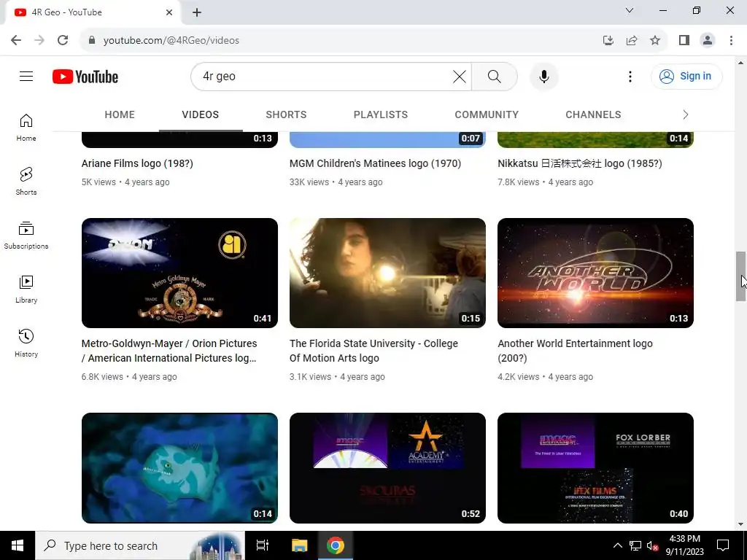Open the Chrome profile avatar
Screen dimensions: 747x560
tap(708, 40)
